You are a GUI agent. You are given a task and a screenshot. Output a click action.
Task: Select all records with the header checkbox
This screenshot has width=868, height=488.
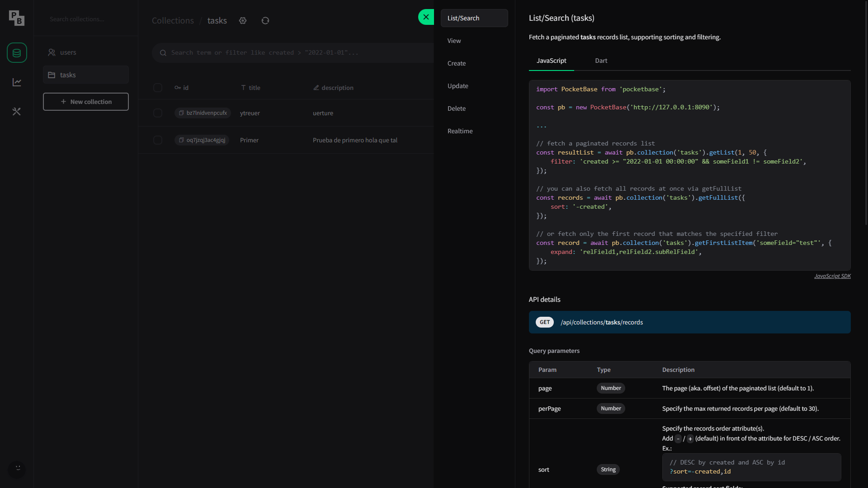(x=157, y=88)
